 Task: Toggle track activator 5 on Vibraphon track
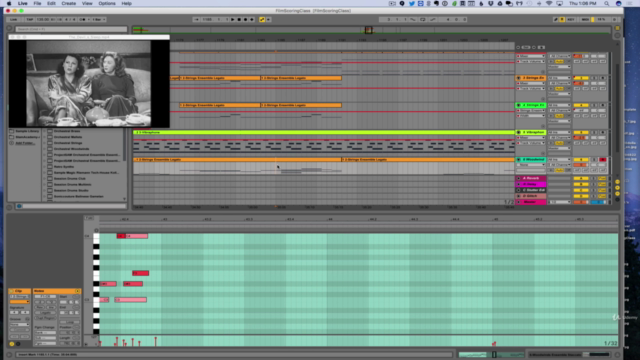(x=581, y=132)
